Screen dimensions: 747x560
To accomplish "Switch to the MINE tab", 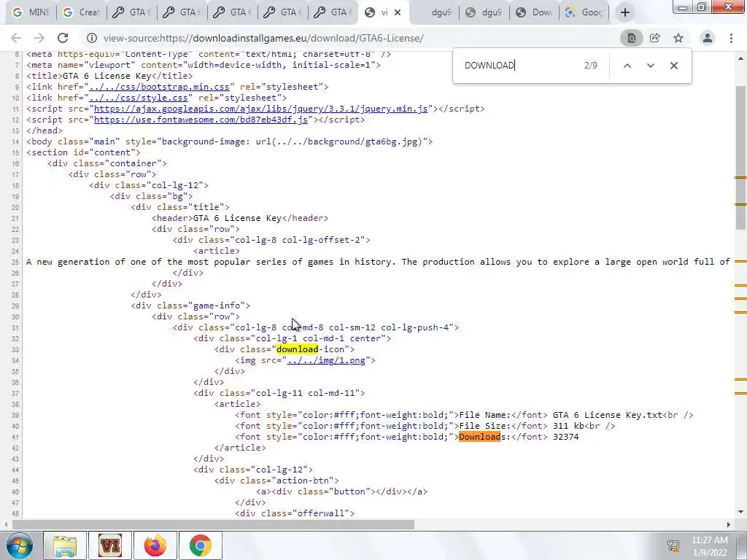I will (x=31, y=12).
